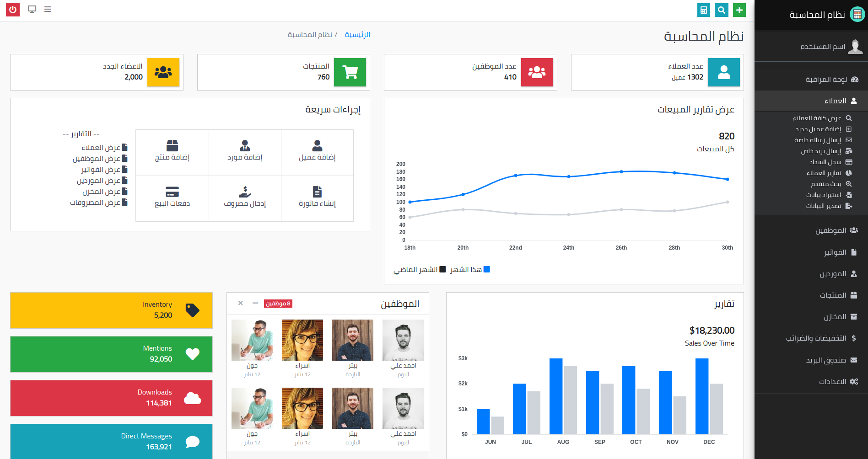Viewport: 868px width, 459px height.
Task: Click the 30th point on blue sales line
Action: click(x=728, y=179)
